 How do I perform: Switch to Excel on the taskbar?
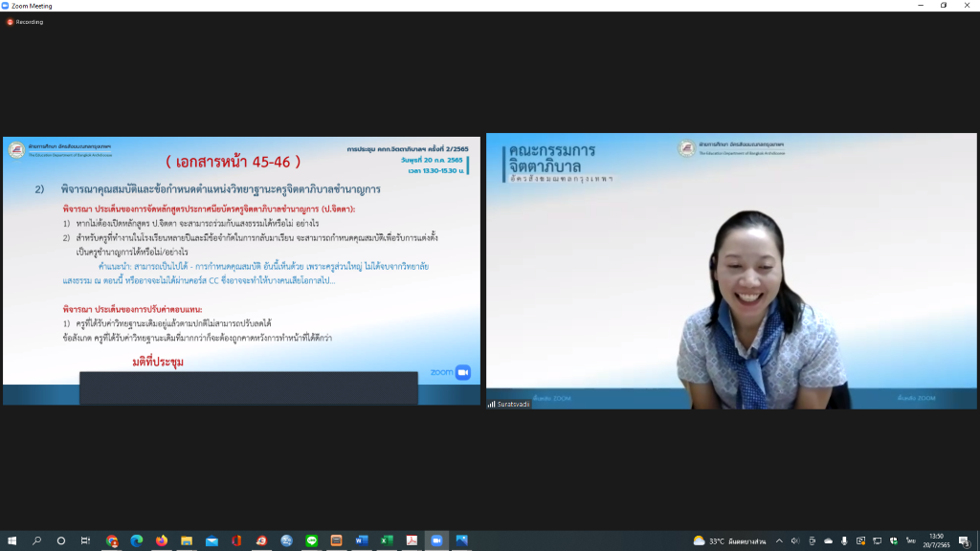point(387,540)
